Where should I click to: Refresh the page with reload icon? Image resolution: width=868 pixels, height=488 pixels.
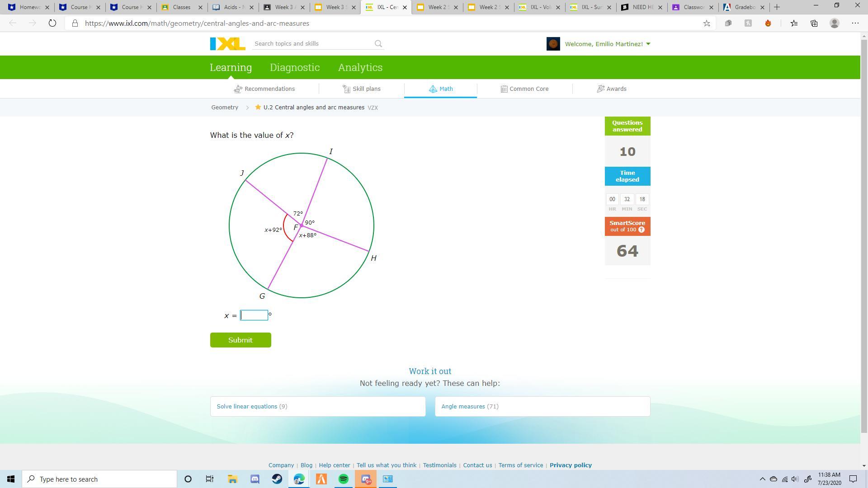pyautogui.click(x=52, y=23)
